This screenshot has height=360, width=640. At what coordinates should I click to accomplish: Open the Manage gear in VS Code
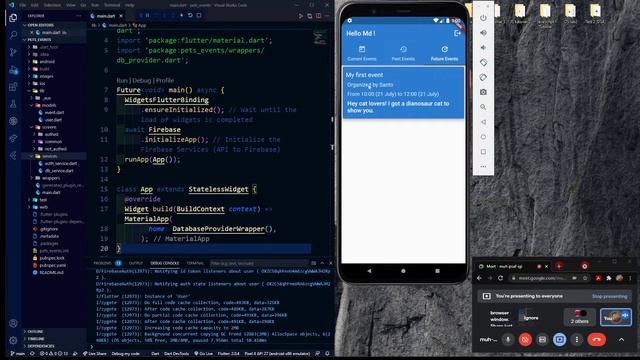(x=13, y=340)
